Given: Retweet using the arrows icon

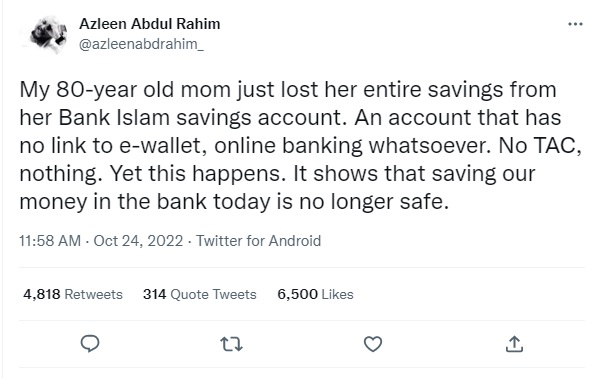Looking at the screenshot, I should (232, 344).
